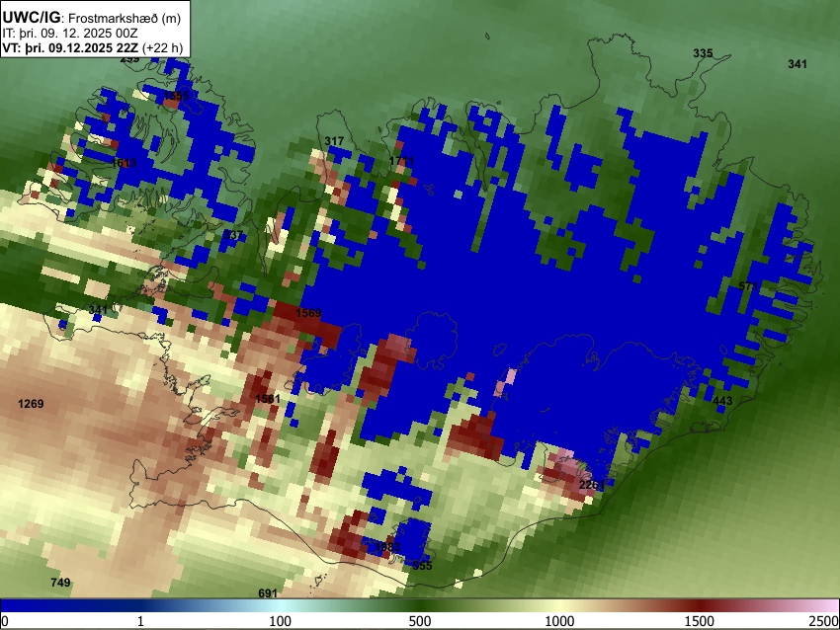
Task: Click the 341 label beside the 335 value
Action: tap(798, 64)
